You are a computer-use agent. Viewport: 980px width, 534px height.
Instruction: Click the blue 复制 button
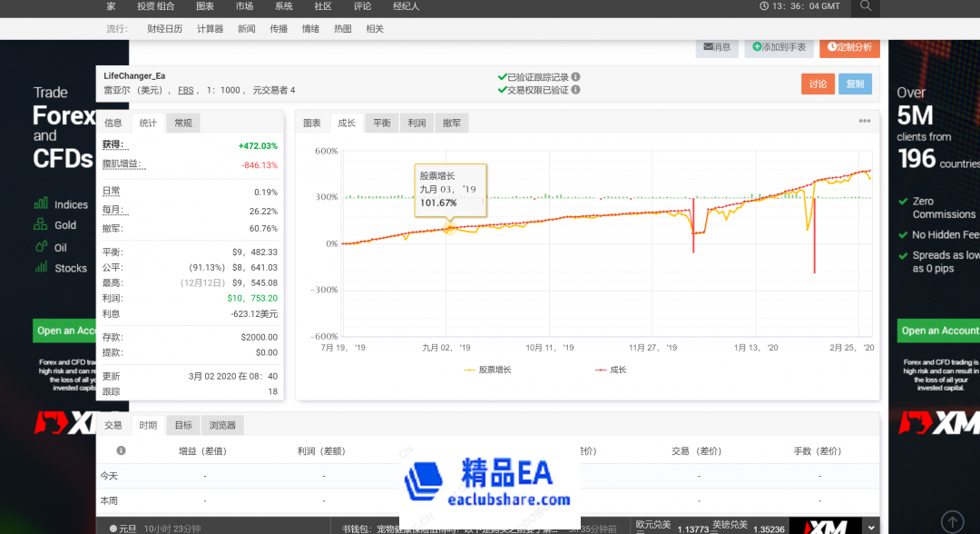[x=855, y=84]
